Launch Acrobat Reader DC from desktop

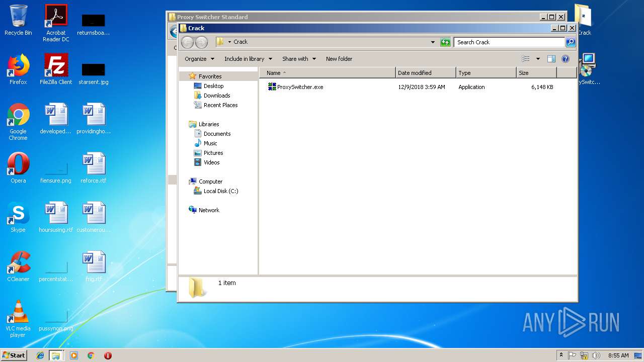56,23
